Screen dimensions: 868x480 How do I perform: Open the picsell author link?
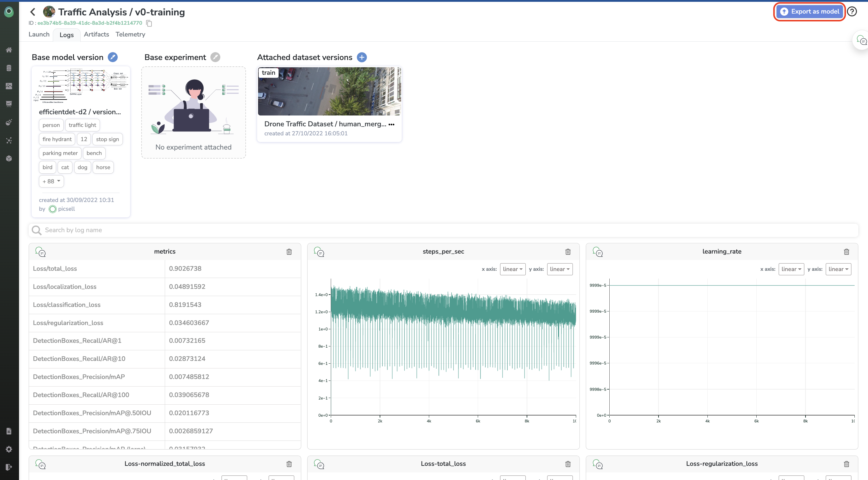tap(66, 209)
